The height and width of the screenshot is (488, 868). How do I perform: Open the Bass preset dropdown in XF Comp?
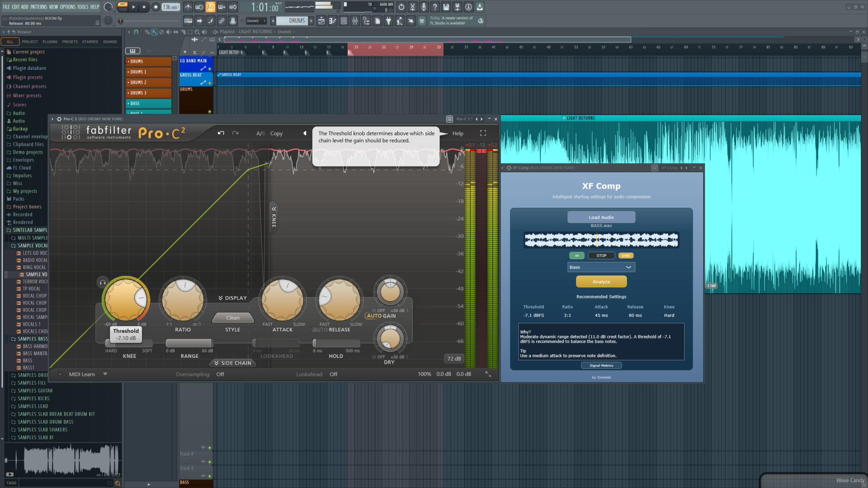(601, 267)
